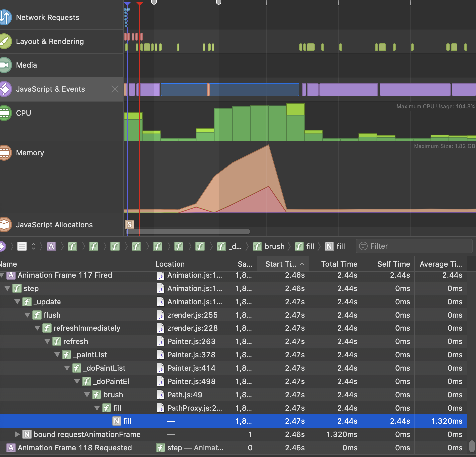The height and width of the screenshot is (457, 476).
Task: Click the _d... breadcrumb item
Action: [230, 246]
